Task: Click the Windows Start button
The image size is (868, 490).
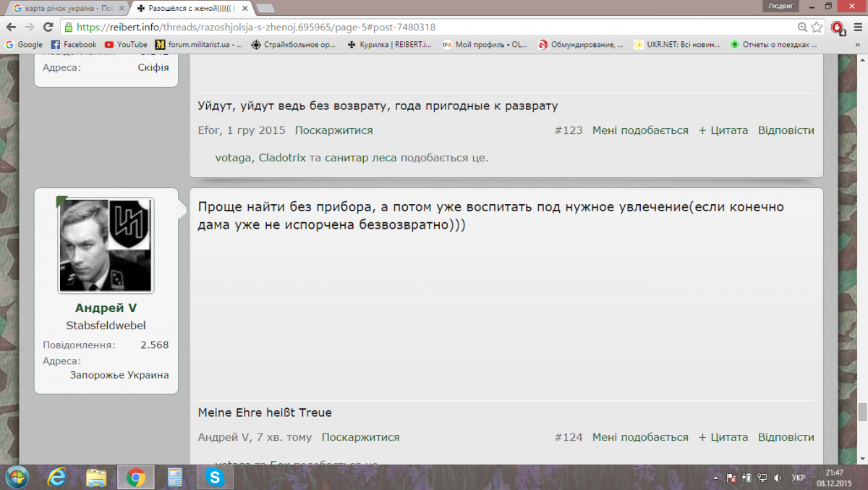Action: (17, 478)
